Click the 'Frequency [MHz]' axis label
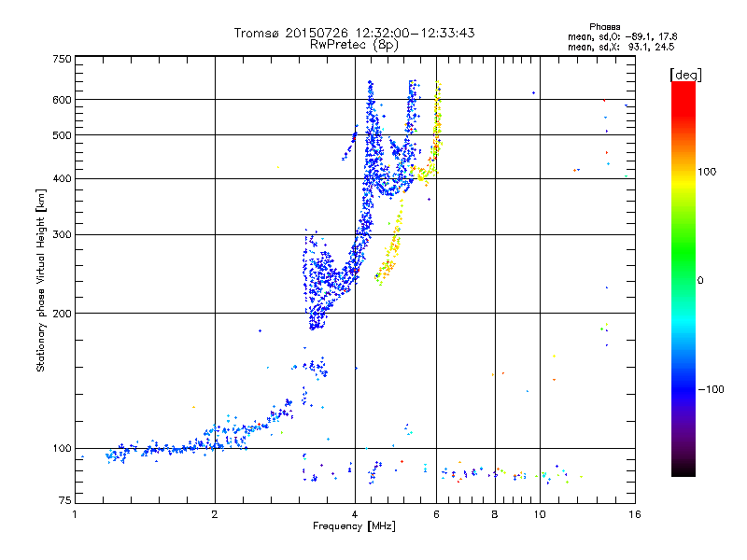747x560 pixels. click(x=354, y=526)
